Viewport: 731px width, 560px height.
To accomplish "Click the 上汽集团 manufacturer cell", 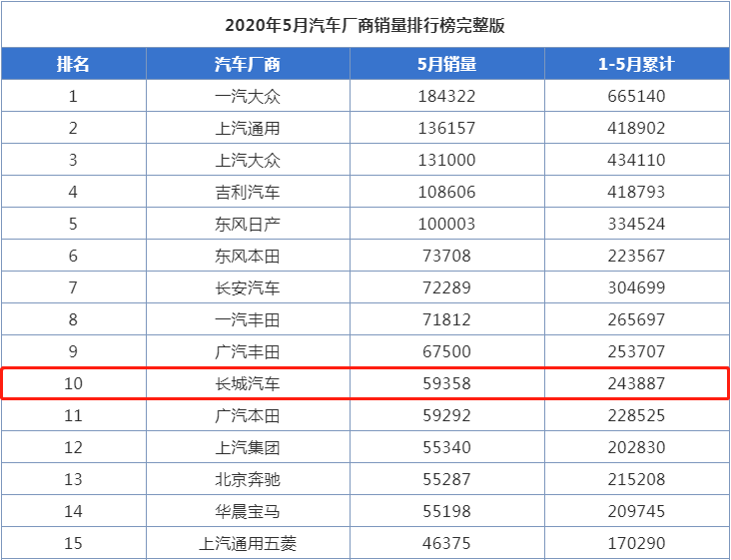I will pyautogui.click(x=248, y=448).
